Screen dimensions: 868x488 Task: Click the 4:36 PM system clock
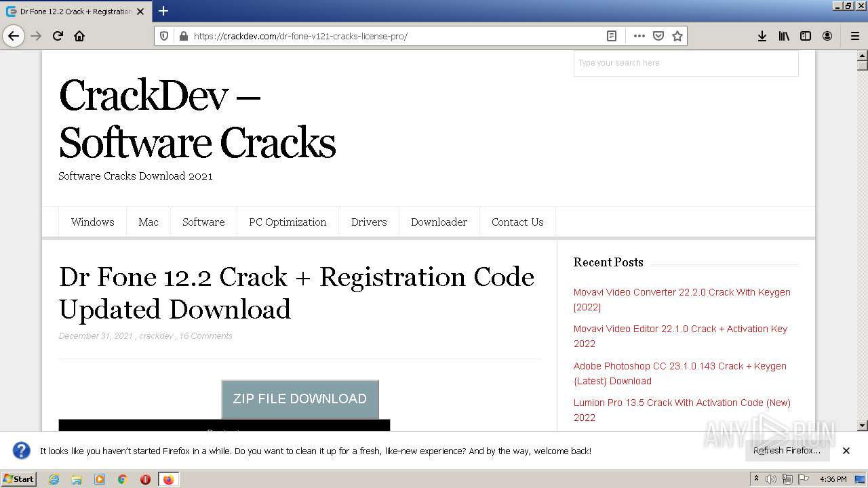833,479
